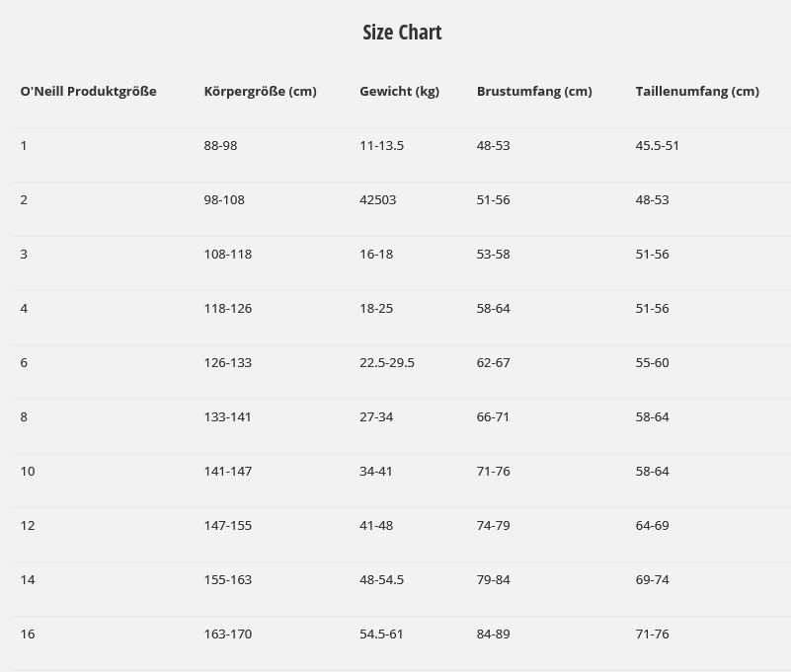Click the 84-89 chest measurement cell
Image resolution: width=791 pixels, height=672 pixels.
(x=493, y=635)
